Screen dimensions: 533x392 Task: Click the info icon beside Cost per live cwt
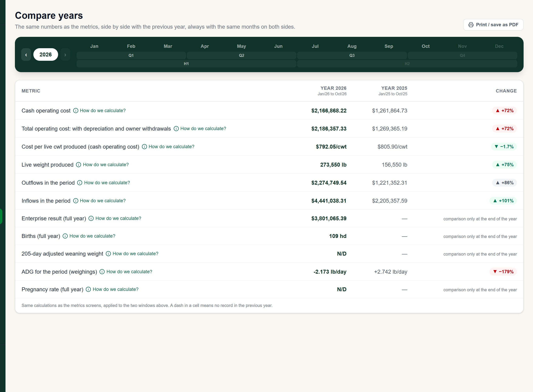(x=144, y=147)
